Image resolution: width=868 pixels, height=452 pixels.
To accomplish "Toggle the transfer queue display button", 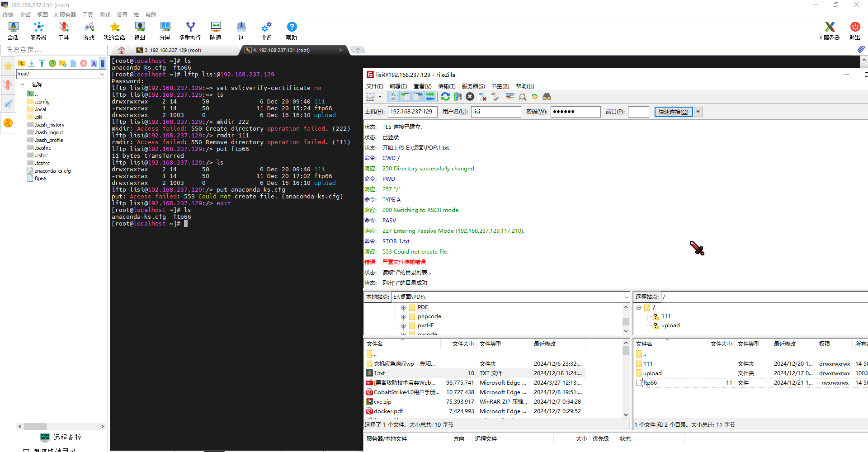I will pyautogui.click(x=430, y=97).
